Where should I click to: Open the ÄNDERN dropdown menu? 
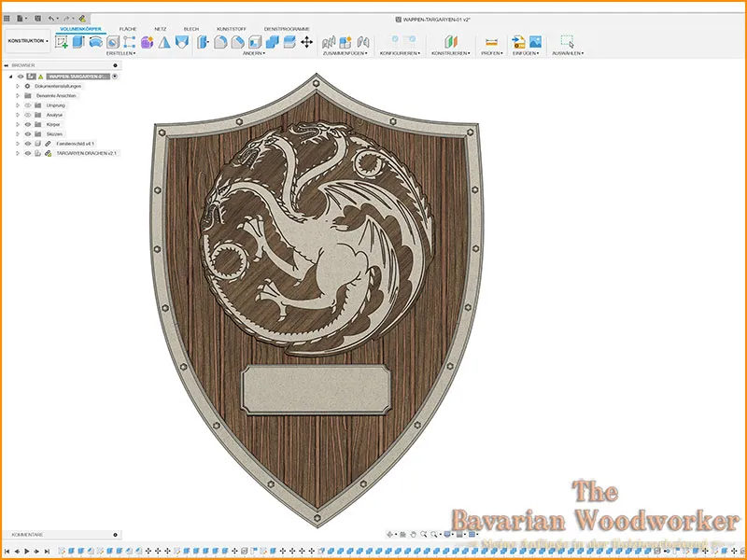pyautogui.click(x=254, y=53)
